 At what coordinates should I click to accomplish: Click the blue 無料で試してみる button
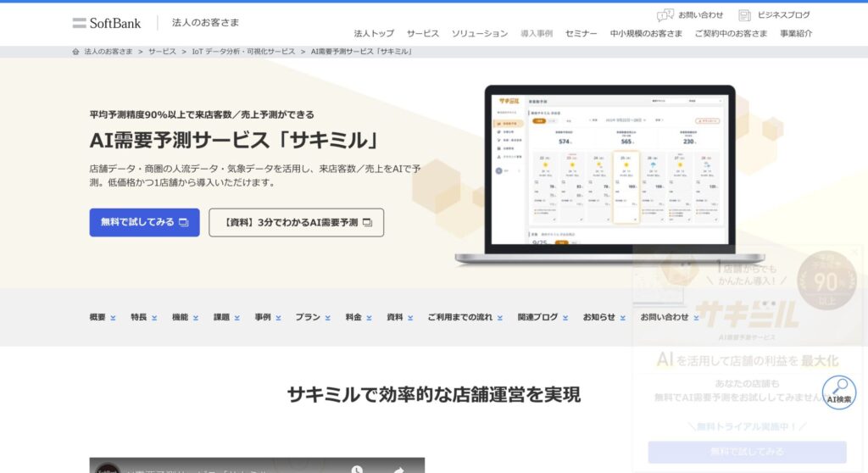144,222
